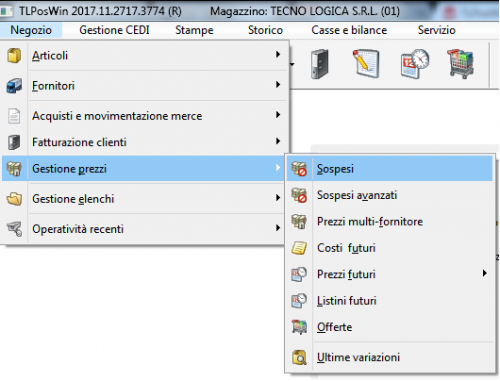The width and height of the screenshot is (500, 381).
Task: Click the Acquisti document icon
Action: tap(14, 116)
